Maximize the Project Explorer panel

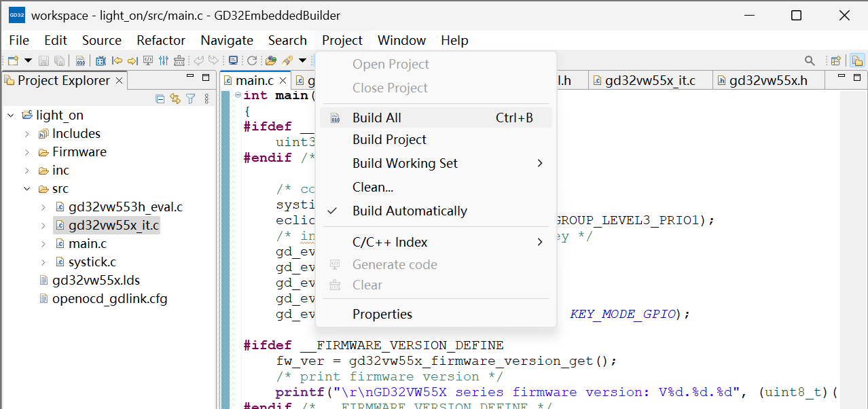point(206,77)
